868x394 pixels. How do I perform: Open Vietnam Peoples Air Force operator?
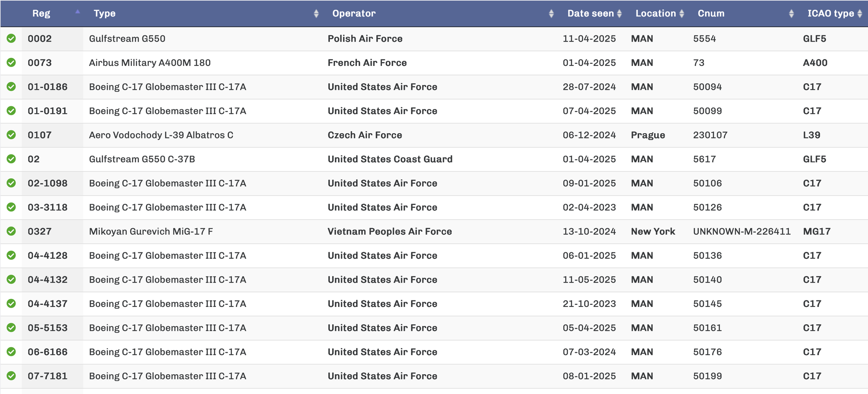390,231
